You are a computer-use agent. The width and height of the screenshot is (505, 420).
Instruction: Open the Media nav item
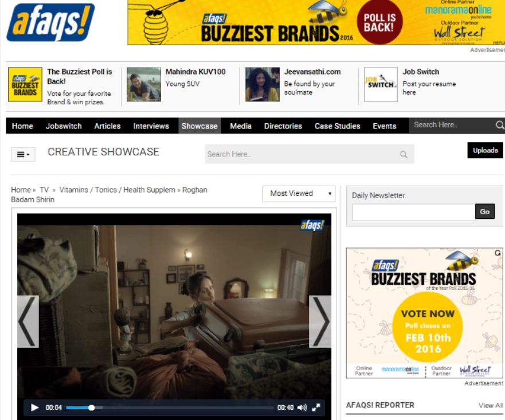(x=241, y=126)
